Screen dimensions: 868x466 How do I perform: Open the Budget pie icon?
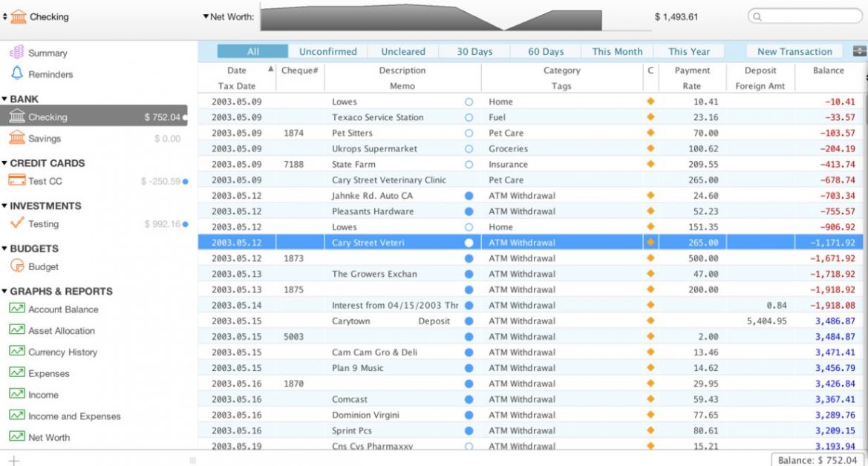click(16, 266)
